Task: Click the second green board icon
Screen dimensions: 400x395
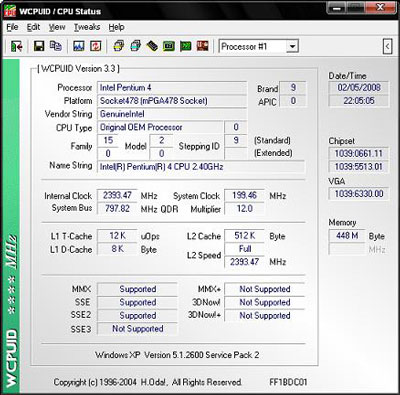Action: (186, 46)
